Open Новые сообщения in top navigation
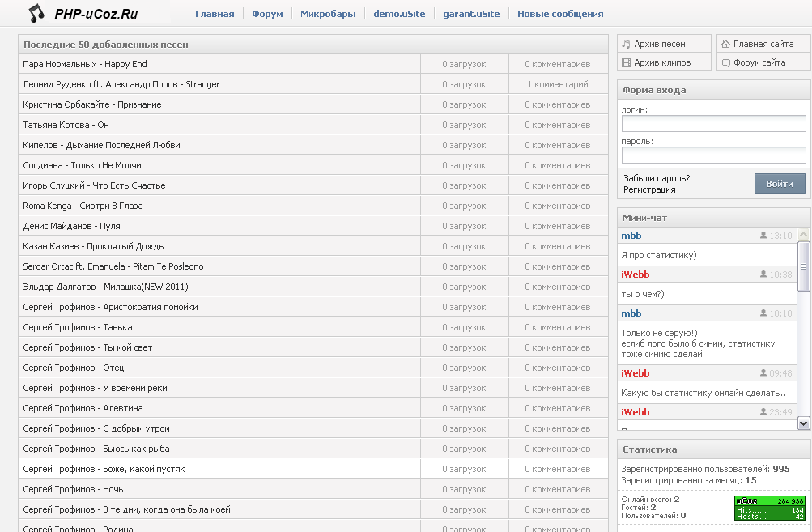Image resolution: width=812 pixels, height=532 pixels. 560,14
